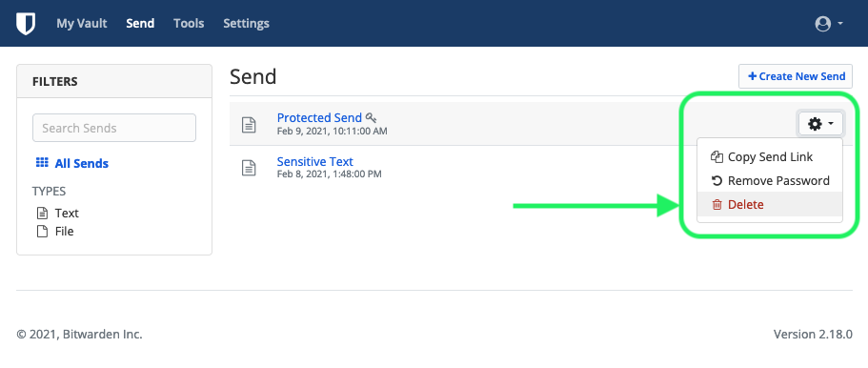868x368 pixels.
Task: Click the user account avatar icon
Action: [x=822, y=24]
